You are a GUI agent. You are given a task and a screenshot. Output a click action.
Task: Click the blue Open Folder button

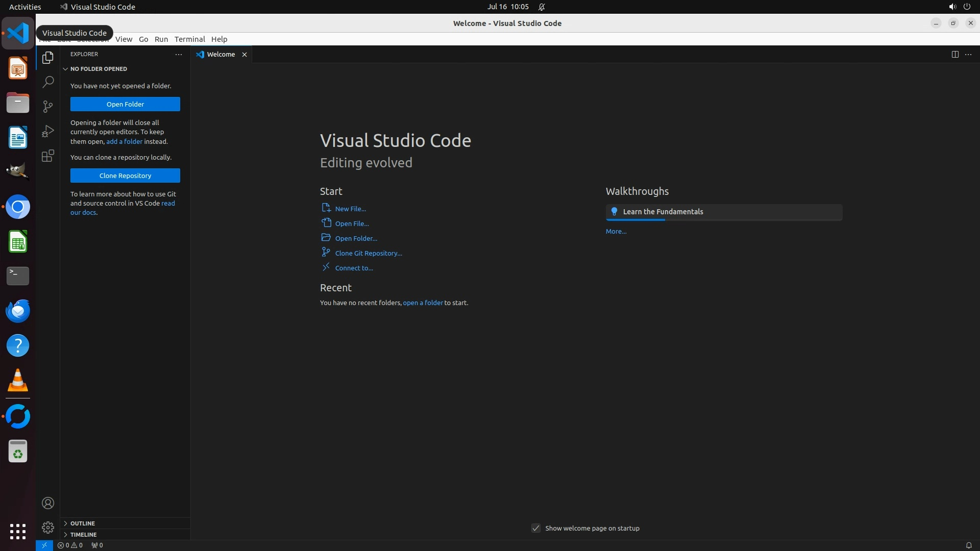[x=125, y=104]
